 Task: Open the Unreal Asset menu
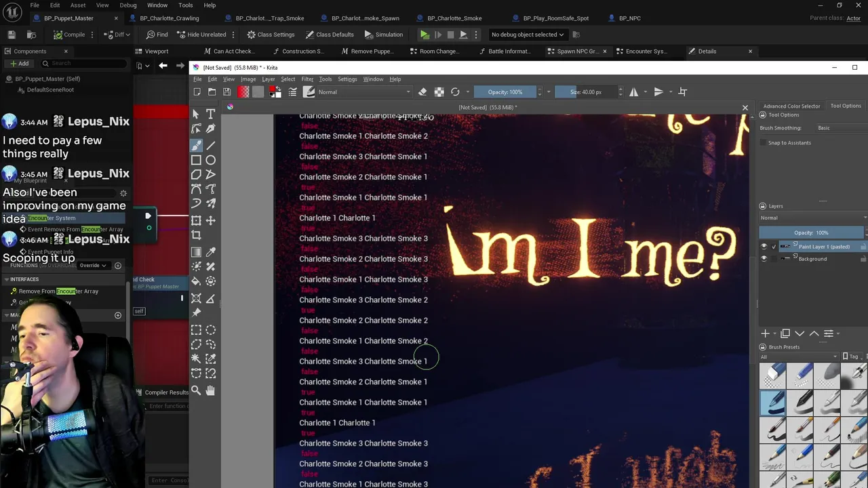click(x=78, y=5)
